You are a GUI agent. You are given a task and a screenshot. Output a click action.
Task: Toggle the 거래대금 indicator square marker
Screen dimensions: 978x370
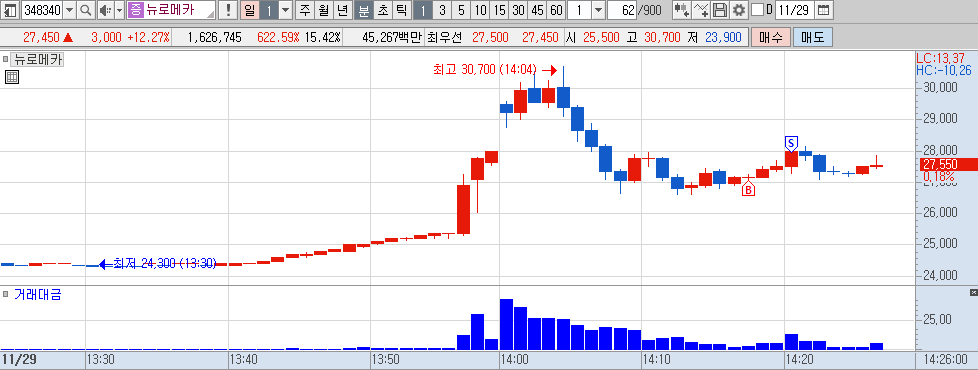6,293
